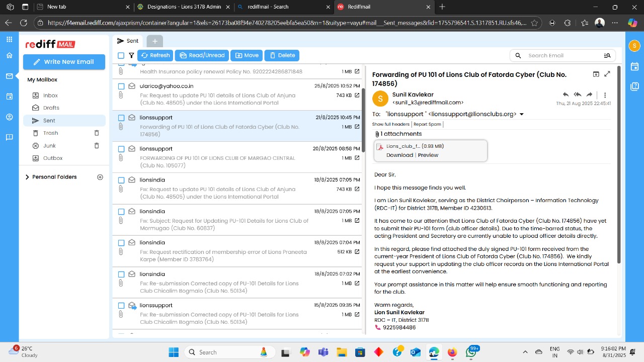Image resolution: width=644 pixels, height=362 pixels.
Task: Click Write New Email button
Action: pos(64,62)
